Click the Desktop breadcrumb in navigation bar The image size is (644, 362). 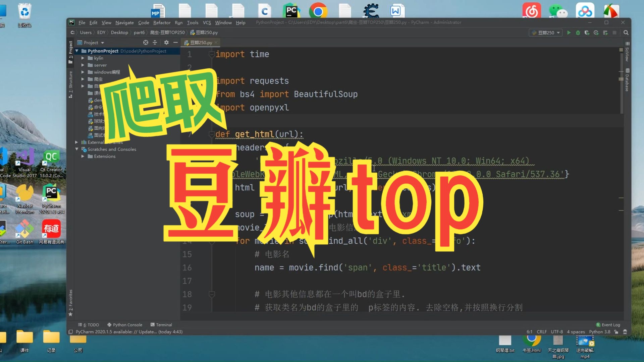point(119,33)
